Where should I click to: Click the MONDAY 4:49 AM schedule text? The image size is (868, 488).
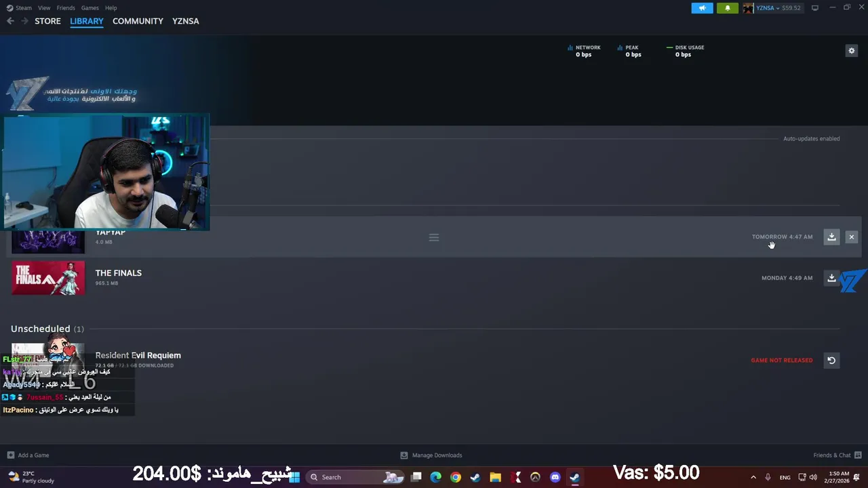click(x=787, y=278)
